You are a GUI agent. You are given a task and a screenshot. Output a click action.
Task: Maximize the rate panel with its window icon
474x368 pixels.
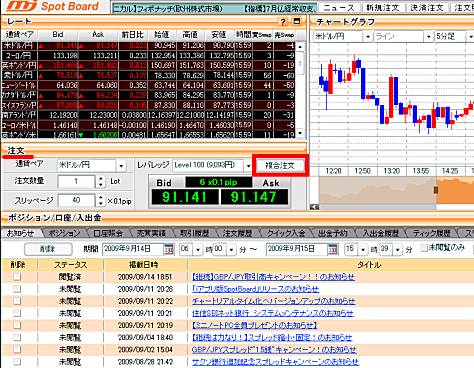pyautogui.click(x=296, y=22)
